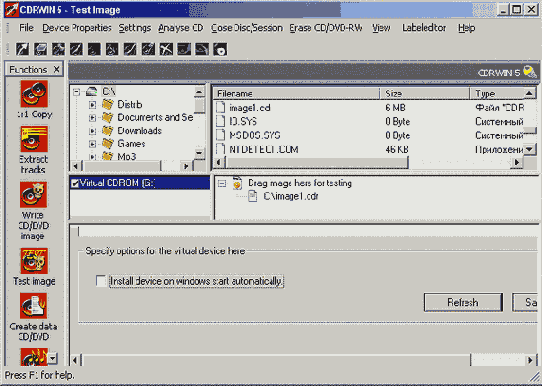Viewport: 542px width, 386px height.
Task: Expand the Documents and Settings folder
Action: point(92,118)
